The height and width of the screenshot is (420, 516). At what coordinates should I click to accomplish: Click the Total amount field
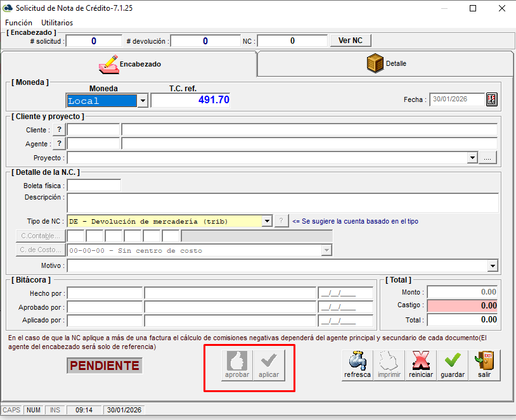pos(462,320)
